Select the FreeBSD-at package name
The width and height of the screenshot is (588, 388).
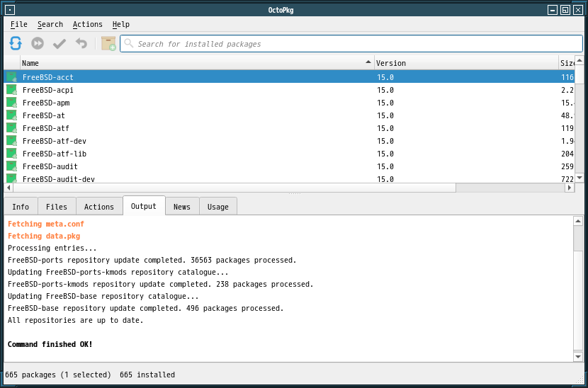pyautogui.click(x=43, y=115)
